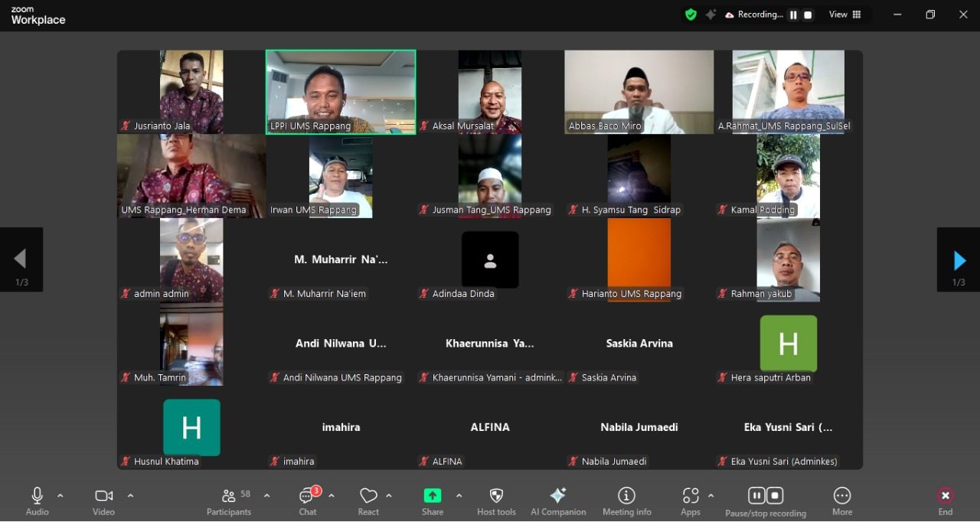Click the Hera saputri Arban avatar
The image size is (980, 522).
click(x=789, y=344)
